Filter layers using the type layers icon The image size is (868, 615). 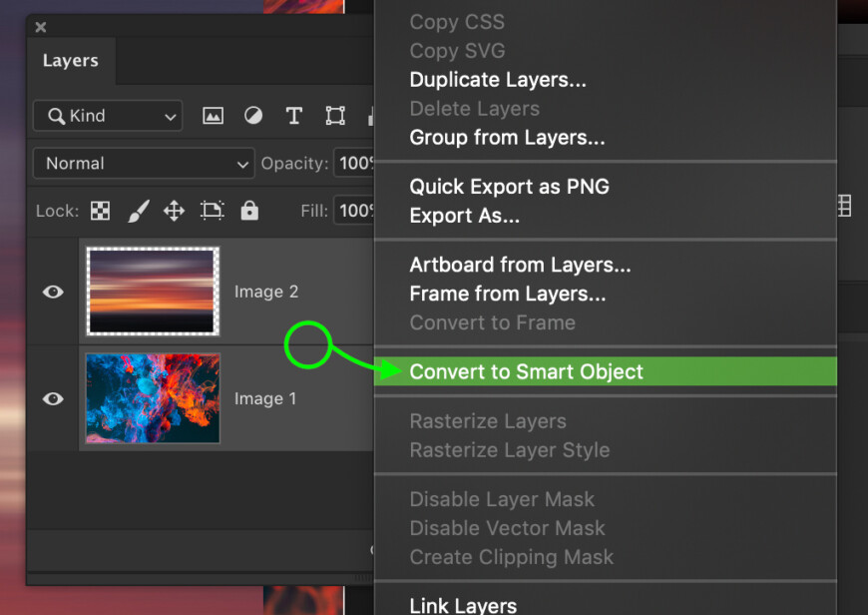coord(294,116)
